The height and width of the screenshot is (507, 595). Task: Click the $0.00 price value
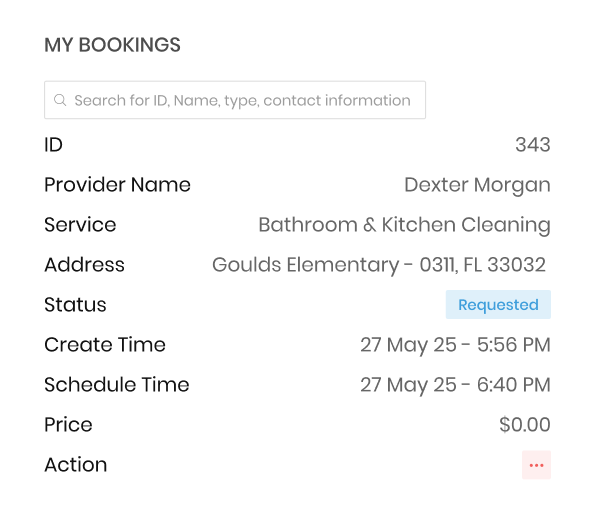click(525, 424)
